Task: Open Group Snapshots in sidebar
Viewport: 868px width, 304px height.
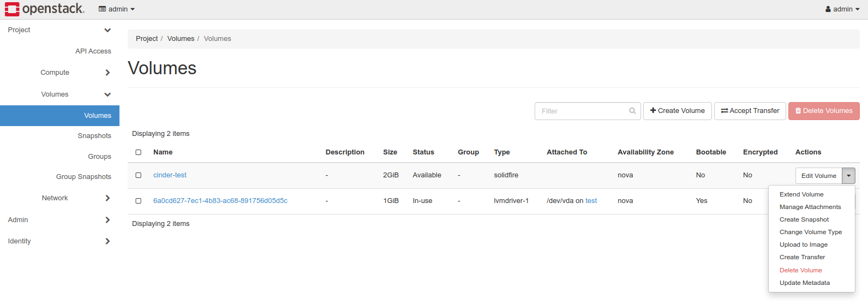Action: point(83,177)
